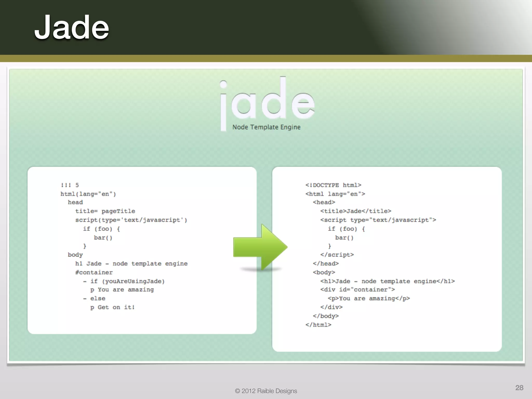Click the 'head' line in the Jade source

pos(75,202)
